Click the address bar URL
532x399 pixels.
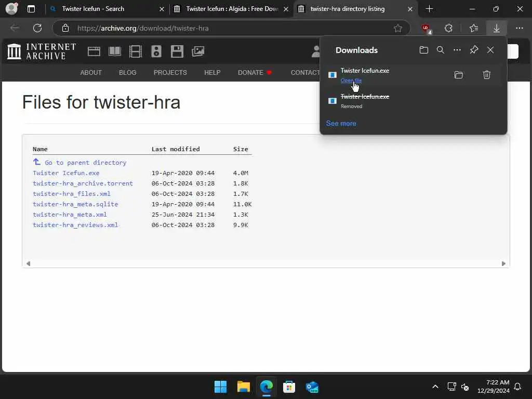[x=143, y=28]
